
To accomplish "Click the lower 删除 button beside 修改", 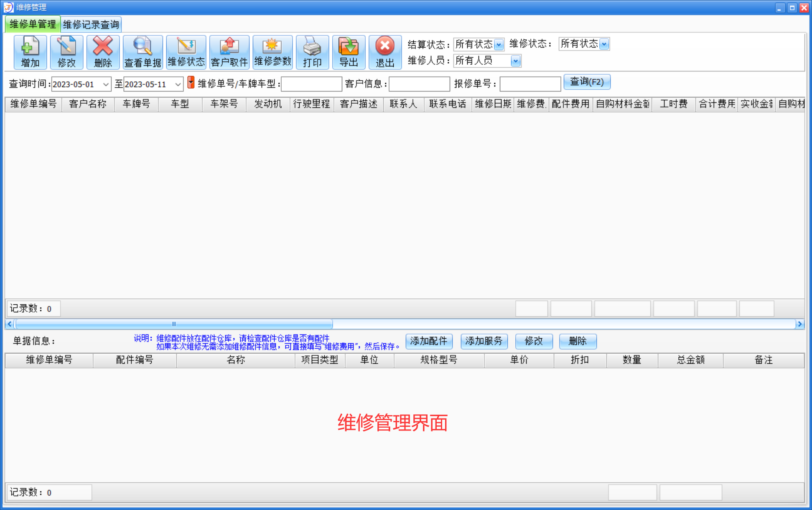I will [x=578, y=341].
